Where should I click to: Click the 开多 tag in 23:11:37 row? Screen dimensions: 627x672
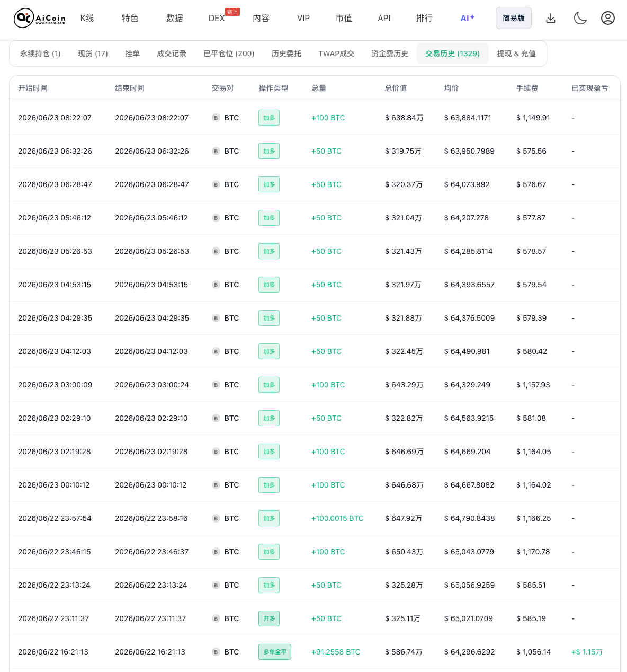(x=269, y=618)
